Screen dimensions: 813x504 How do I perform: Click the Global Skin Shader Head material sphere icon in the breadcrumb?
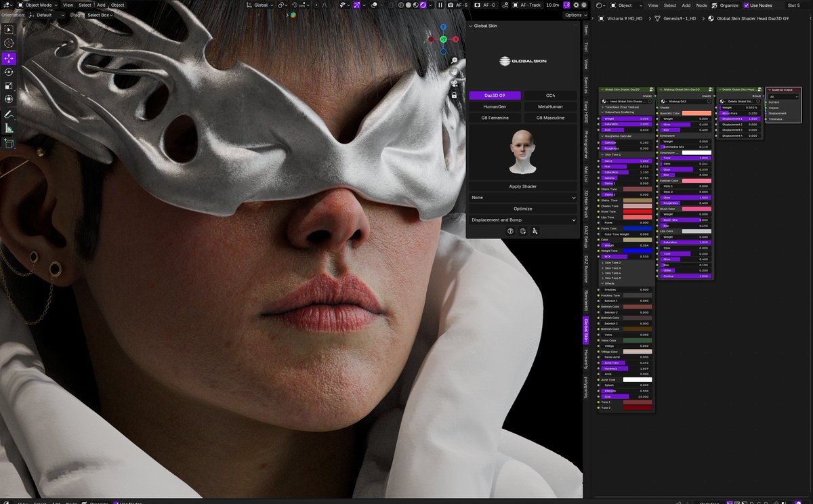(711, 18)
